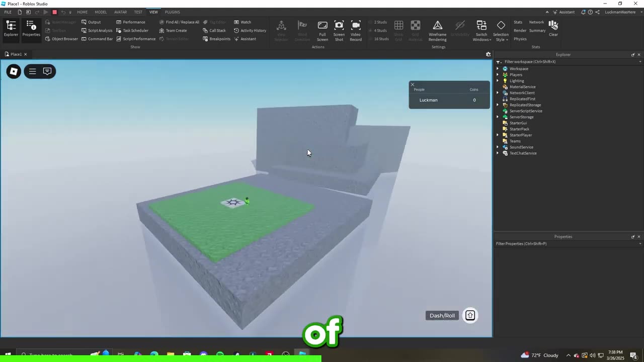Expand the ReplicatedStorage node
The image size is (644, 362).
(x=498, y=105)
